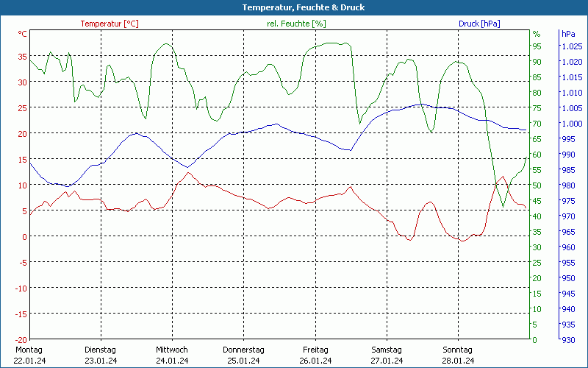Viewport: 588px width, 368px height.
Task: Select the date "28.01.24"
Action: [458, 361]
